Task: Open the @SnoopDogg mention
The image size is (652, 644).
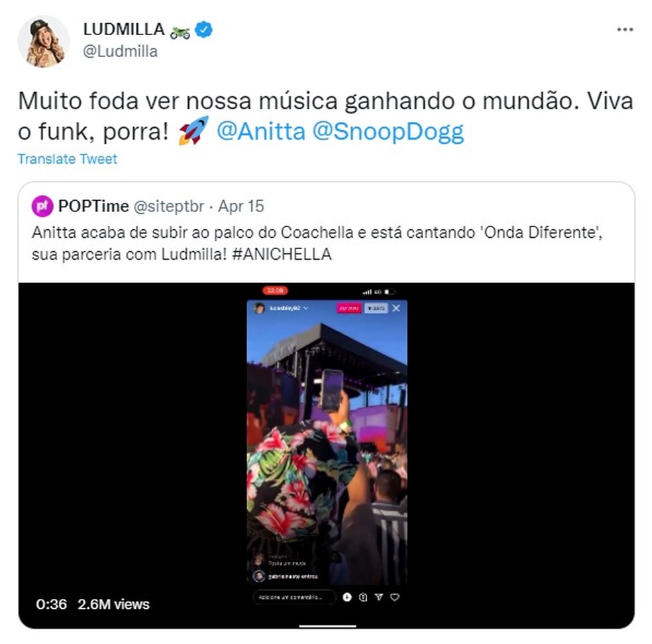Action: coord(388,132)
